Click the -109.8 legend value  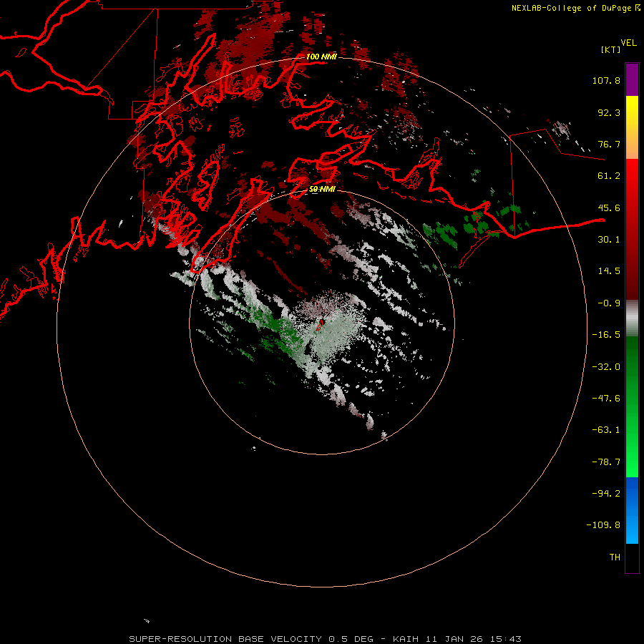[603, 525]
